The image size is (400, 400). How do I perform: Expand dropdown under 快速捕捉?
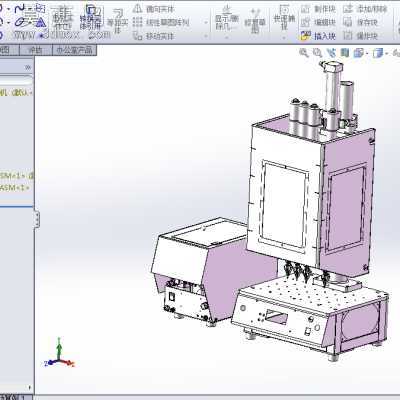(x=284, y=37)
